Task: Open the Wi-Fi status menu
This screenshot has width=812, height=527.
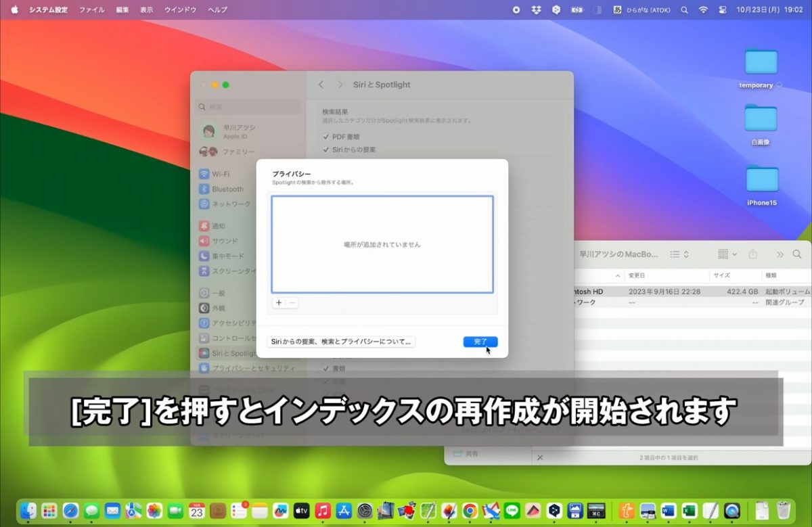Action: click(703, 10)
